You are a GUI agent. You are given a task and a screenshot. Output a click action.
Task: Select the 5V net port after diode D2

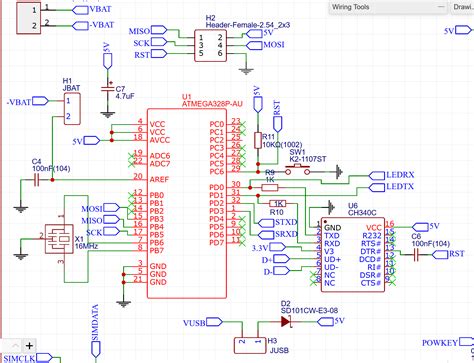point(325,322)
